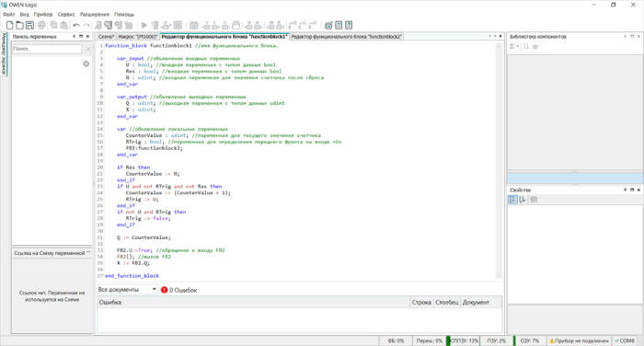Click the Поиск search field
The height and width of the screenshot is (346, 644).
(x=47, y=49)
